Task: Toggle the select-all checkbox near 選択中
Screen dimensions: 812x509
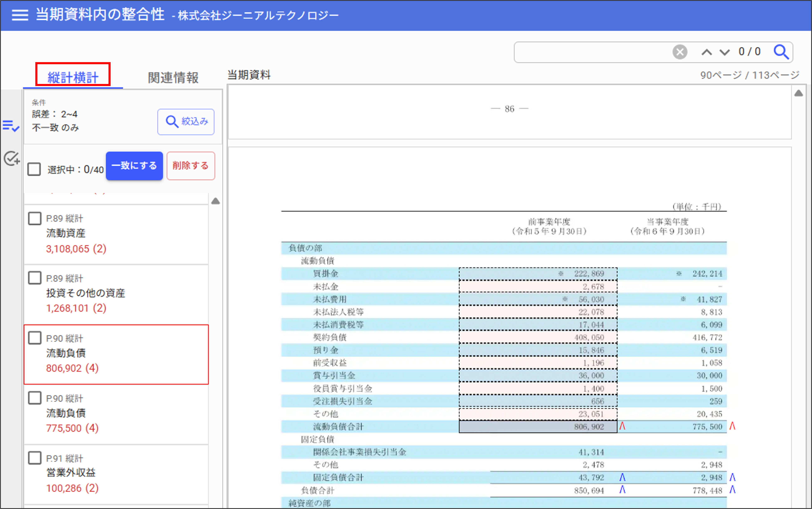Action: click(34, 169)
